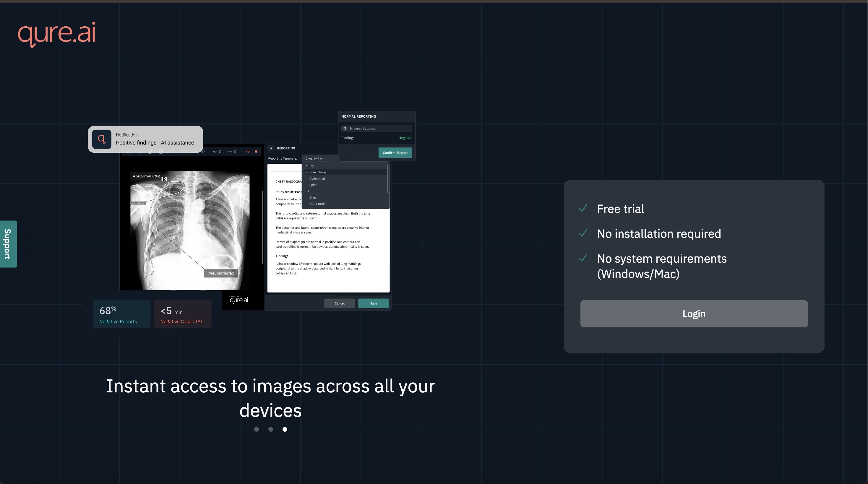
Task: Click the Save button in reporting panel
Action: 373,303
